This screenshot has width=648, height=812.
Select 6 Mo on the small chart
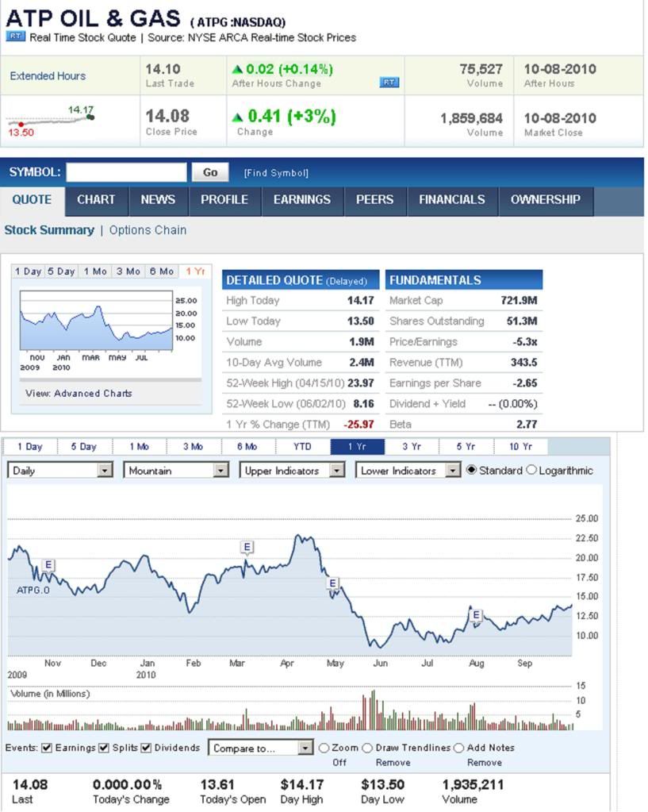click(162, 271)
